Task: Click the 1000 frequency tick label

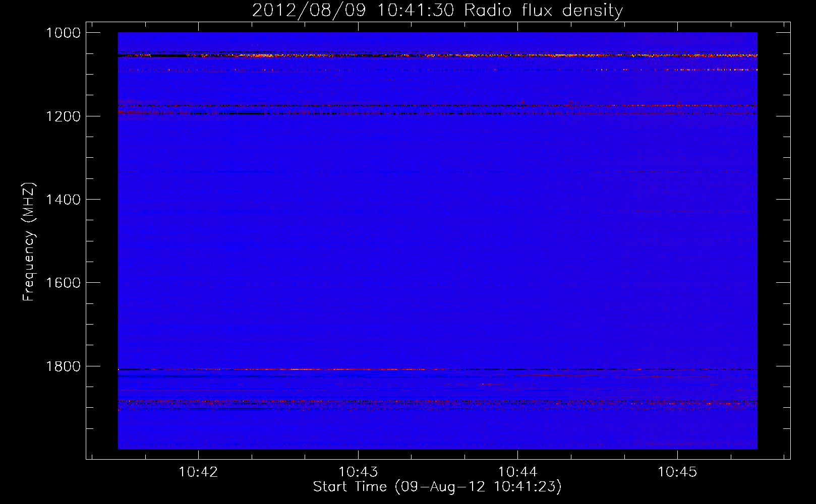Action: pos(63,33)
